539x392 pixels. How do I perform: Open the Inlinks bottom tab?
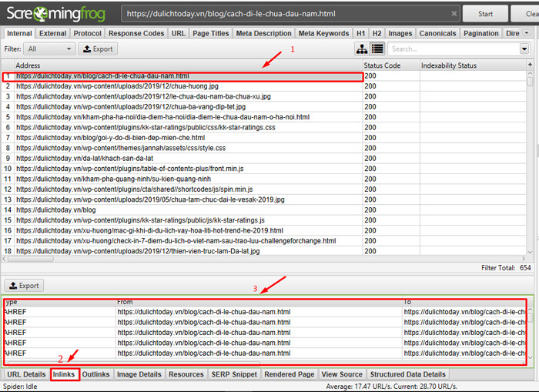coord(64,374)
